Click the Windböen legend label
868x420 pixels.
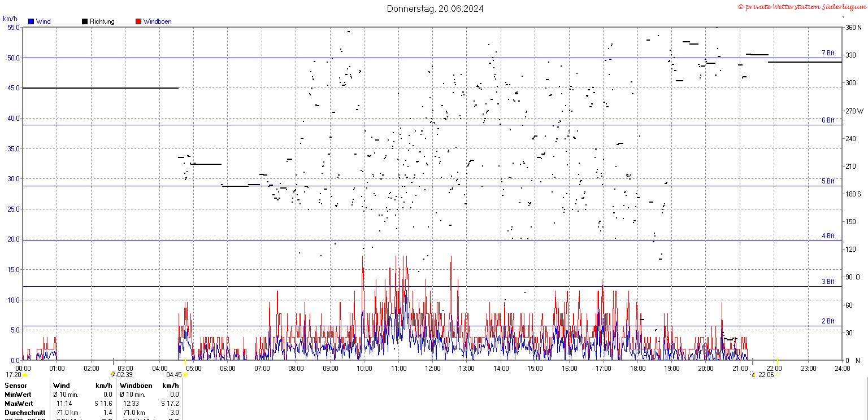(x=157, y=21)
